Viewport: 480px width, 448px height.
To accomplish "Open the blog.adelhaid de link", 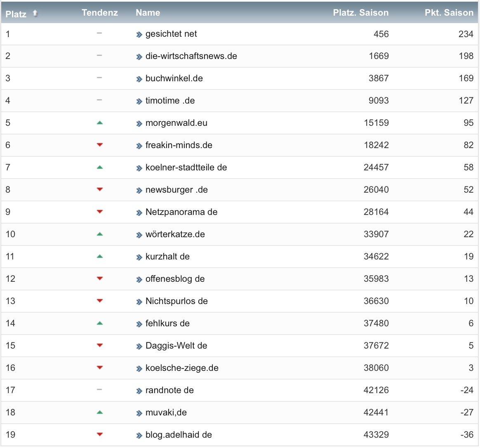I will (x=179, y=435).
